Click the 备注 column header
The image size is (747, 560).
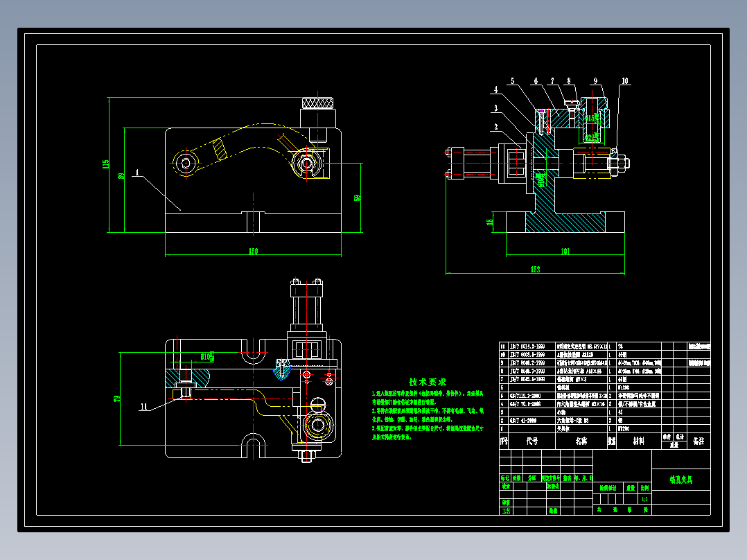point(698,441)
